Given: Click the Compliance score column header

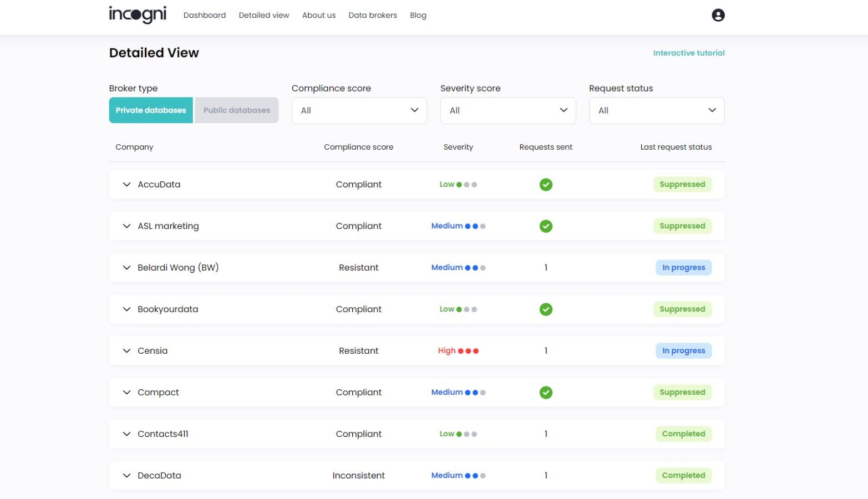Looking at the screenshot, I should [358, 147].
